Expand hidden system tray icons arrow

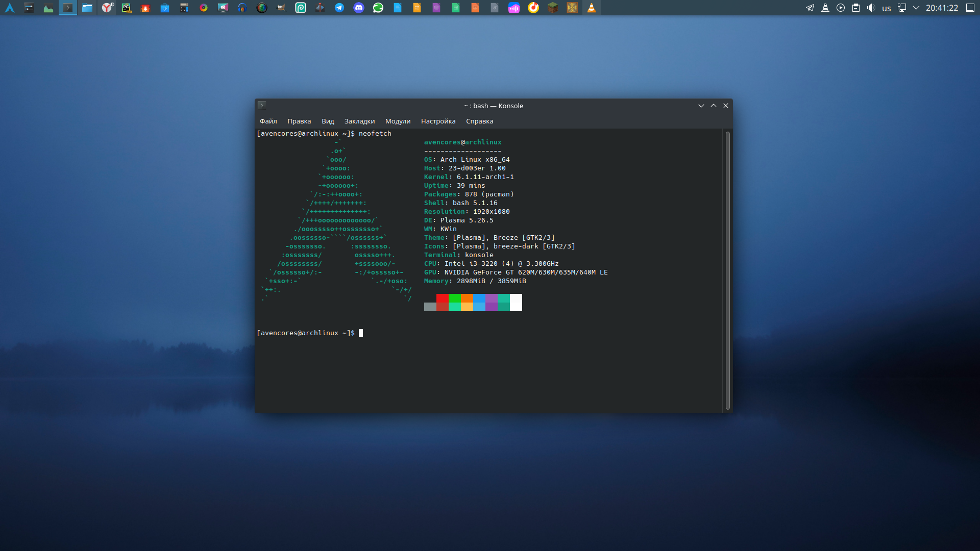916,8
